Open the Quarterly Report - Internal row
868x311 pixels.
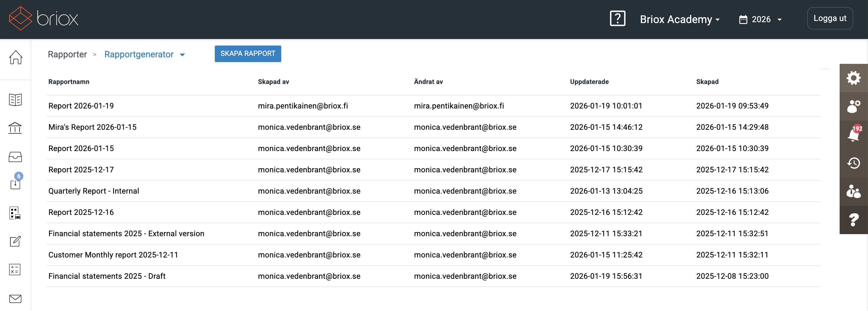[x=94, y=191]
